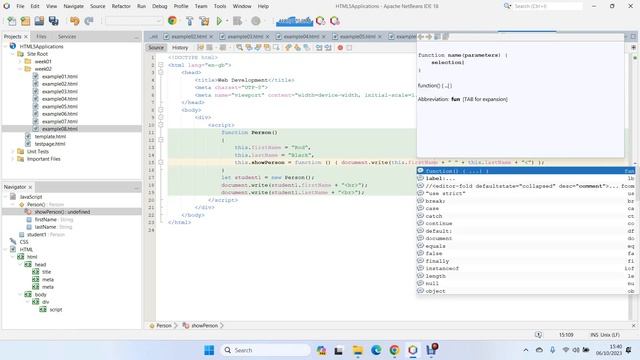Collapse the Site Root folder node
The height and width of the screenshot is (360, 640).
click(13, 54)
